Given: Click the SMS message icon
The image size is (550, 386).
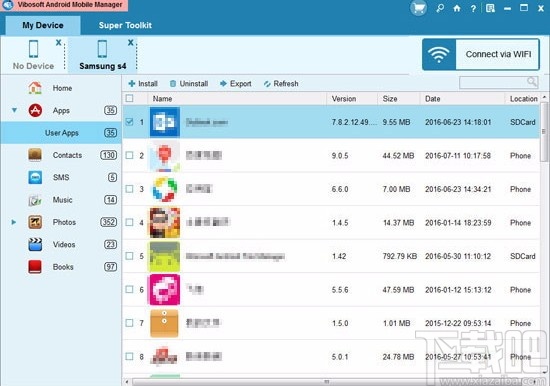Looking at the screenshot, I should point(35,177).
